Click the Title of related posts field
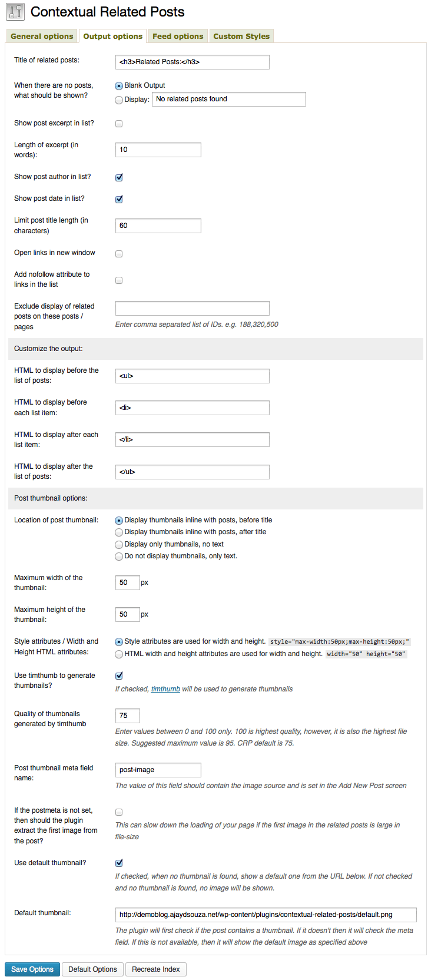This screenshot has height=980, width=428. click(192, 62)
